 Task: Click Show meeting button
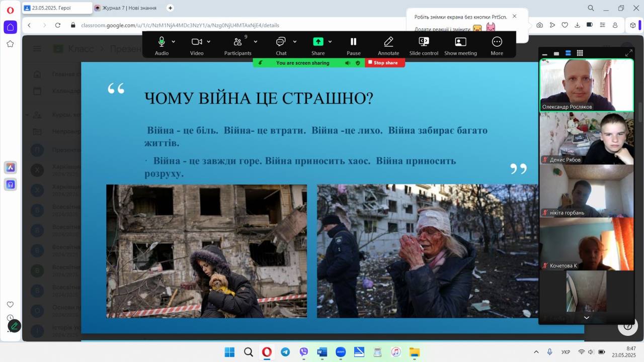(x=460, y=46)
